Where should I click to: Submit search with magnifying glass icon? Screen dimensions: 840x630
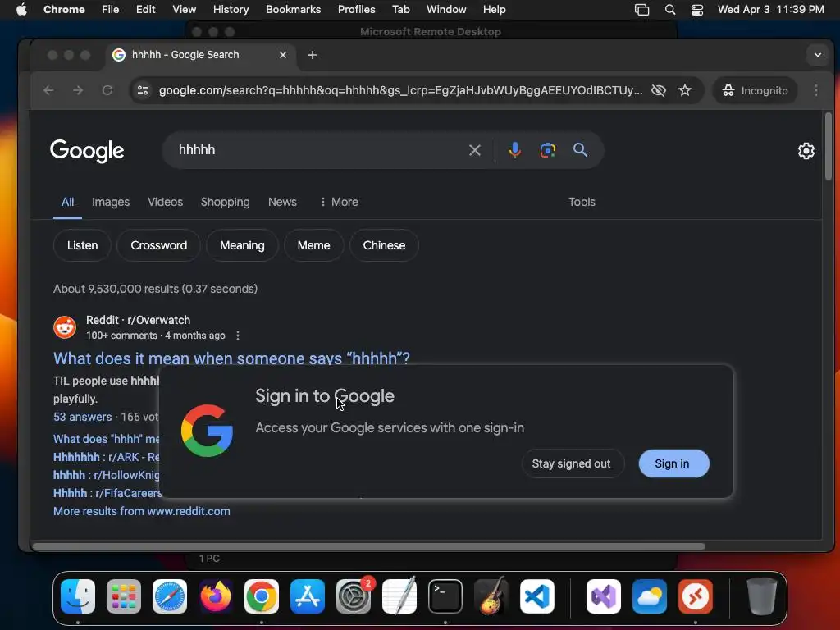580,150
